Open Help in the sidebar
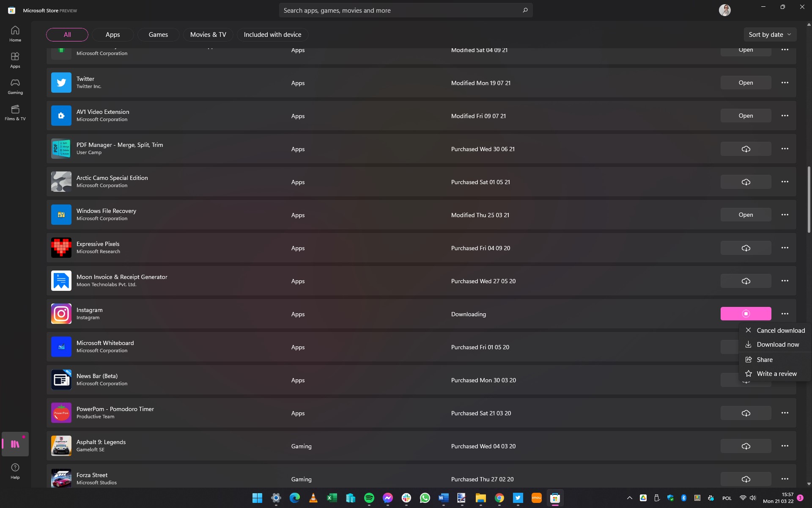This screenshot has width=812, height=508. 15,471
